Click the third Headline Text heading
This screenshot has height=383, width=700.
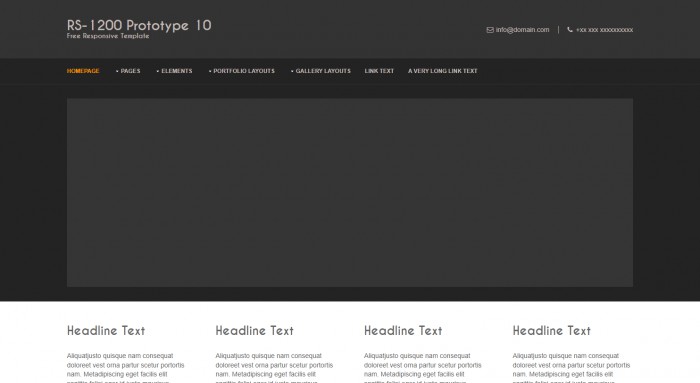pos(403,331)
